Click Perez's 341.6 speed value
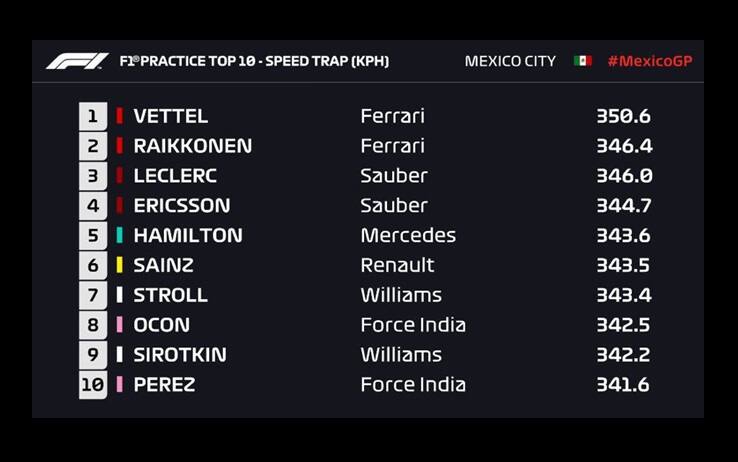This screenshot has width=738, height=462. (623, 384)
